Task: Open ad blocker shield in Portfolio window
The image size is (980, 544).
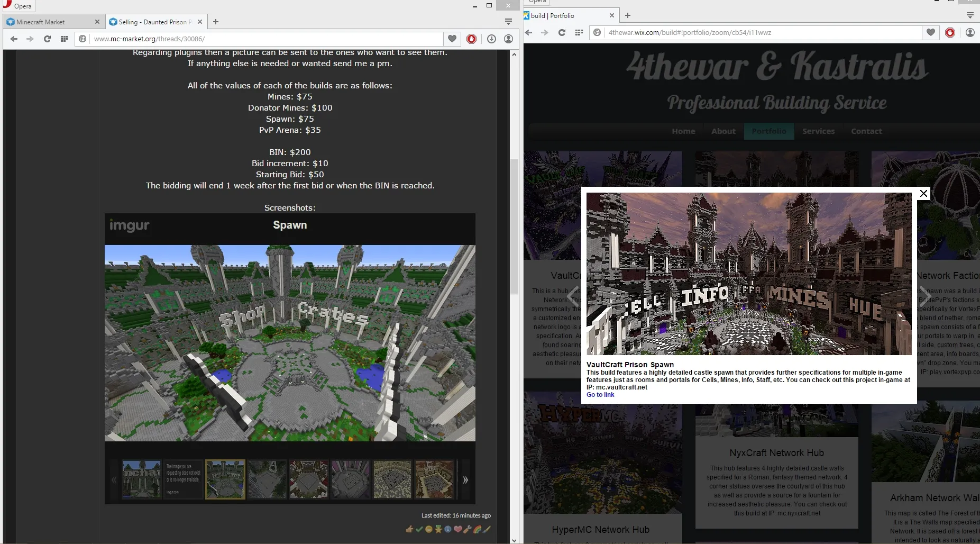Action: [950, 32]
